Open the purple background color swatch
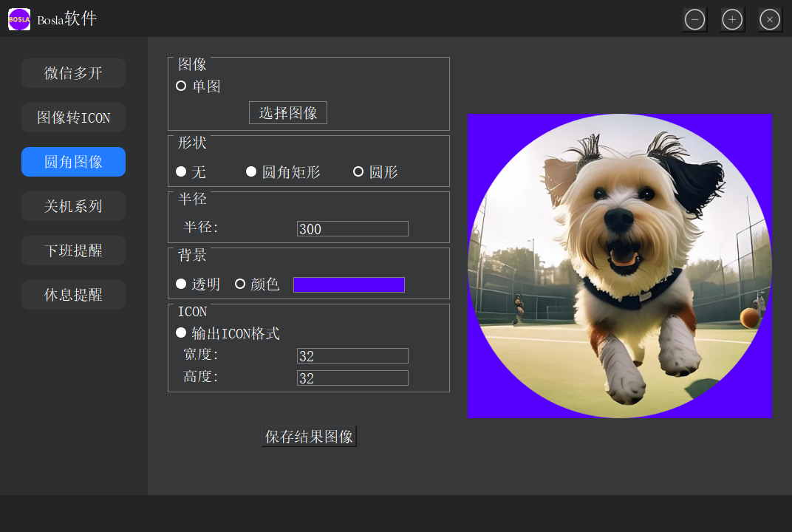792x532 pixels. point(349,285)
